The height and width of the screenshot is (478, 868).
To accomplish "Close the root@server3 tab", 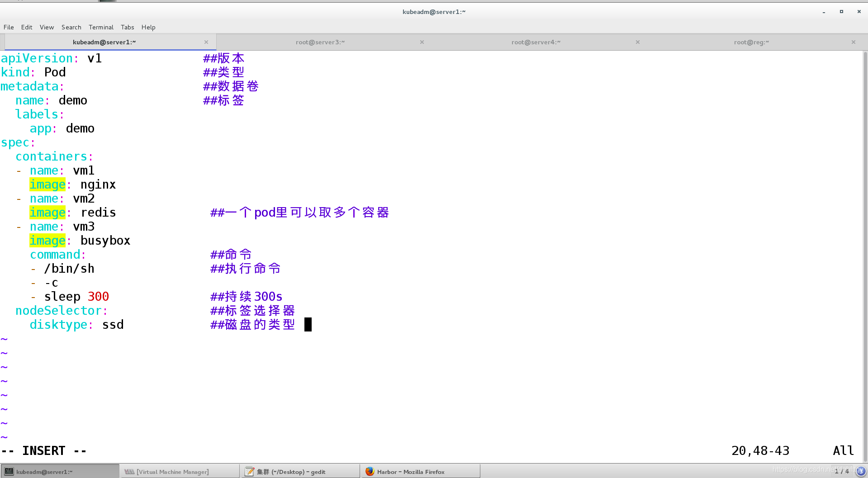I will [x=422, y=42].
